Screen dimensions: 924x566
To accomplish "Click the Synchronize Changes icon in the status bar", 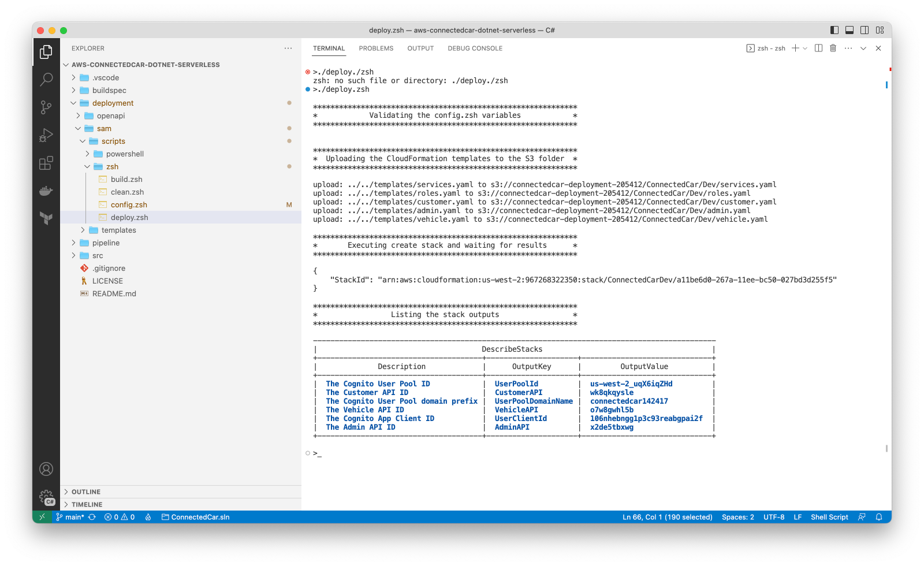I will [x=92, y=517].
